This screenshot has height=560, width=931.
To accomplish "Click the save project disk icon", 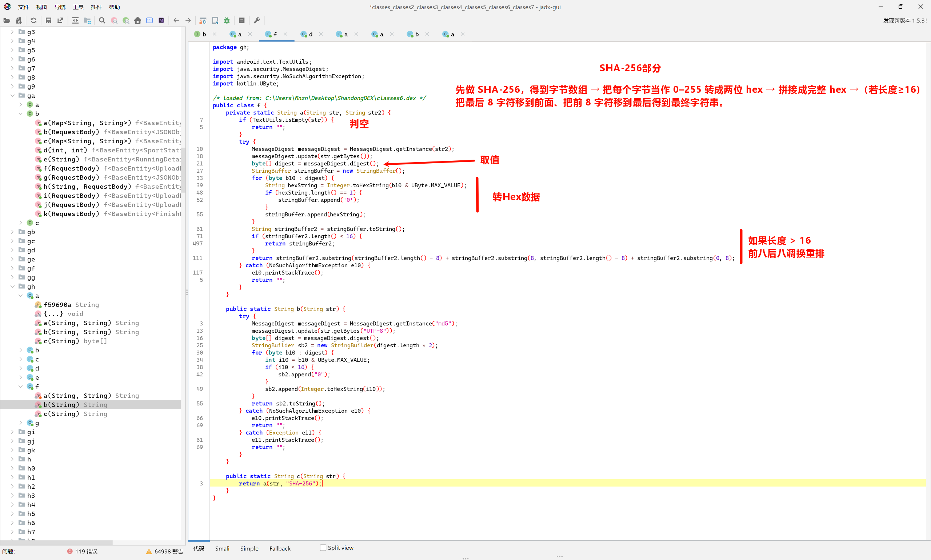I will (48, 20).
